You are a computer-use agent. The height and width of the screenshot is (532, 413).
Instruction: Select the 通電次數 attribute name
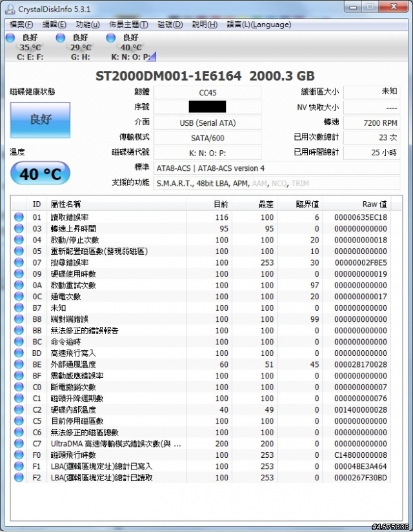coord(66,296)
